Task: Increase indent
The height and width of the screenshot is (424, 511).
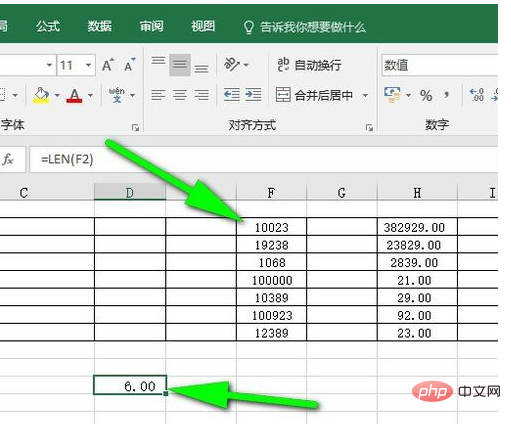Action: 253,95
